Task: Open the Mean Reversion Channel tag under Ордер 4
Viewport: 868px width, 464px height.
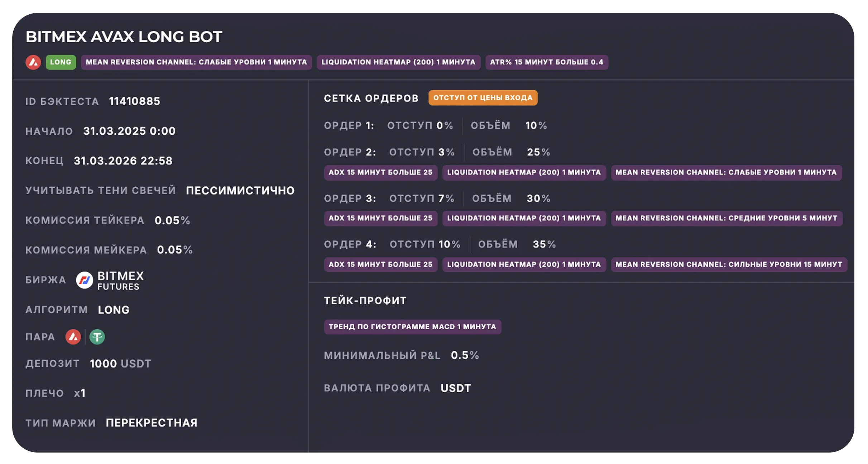Action: (x=728, y=264)
